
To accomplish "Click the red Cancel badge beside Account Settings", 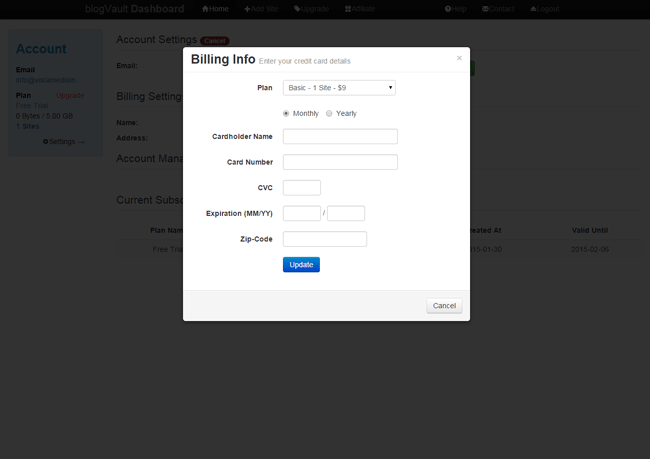I will (x=215, y=41).
